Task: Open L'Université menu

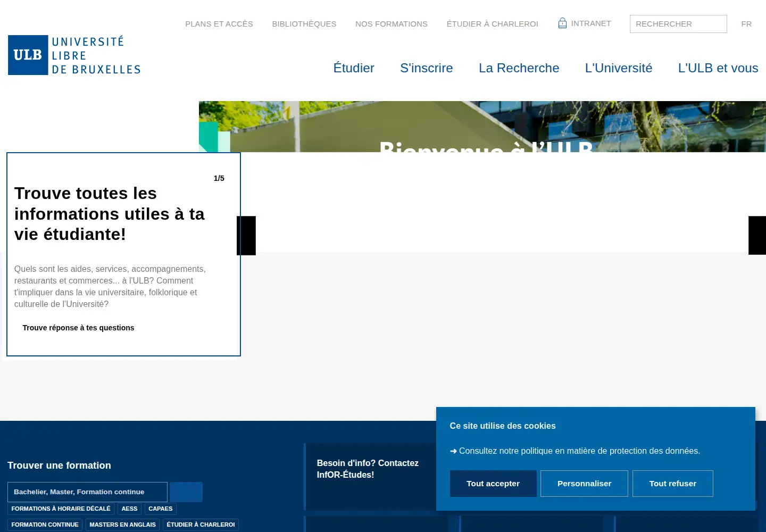Action: 619,68
